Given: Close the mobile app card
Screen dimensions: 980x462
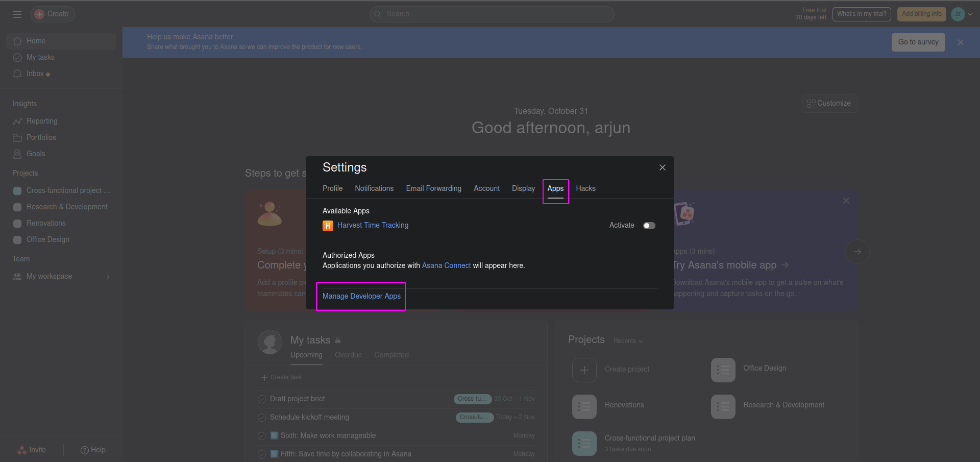Looking at the screenshot, I should [x=846, y=201].
